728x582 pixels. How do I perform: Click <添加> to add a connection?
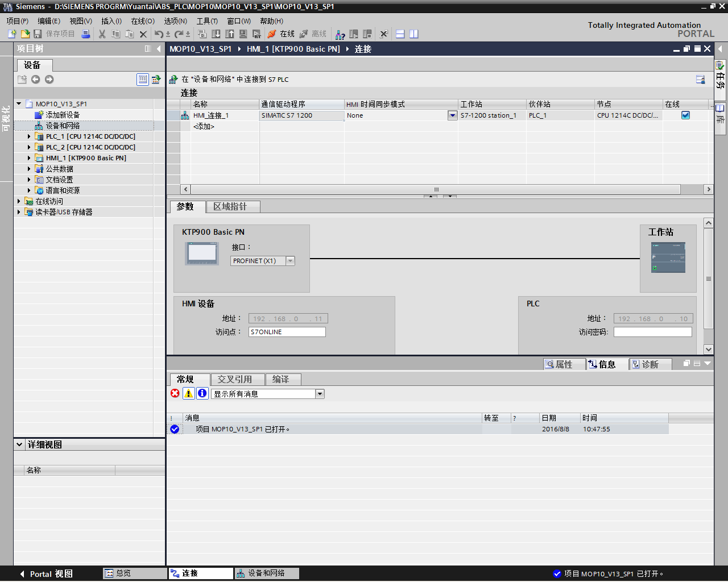(x=204, y=127)
